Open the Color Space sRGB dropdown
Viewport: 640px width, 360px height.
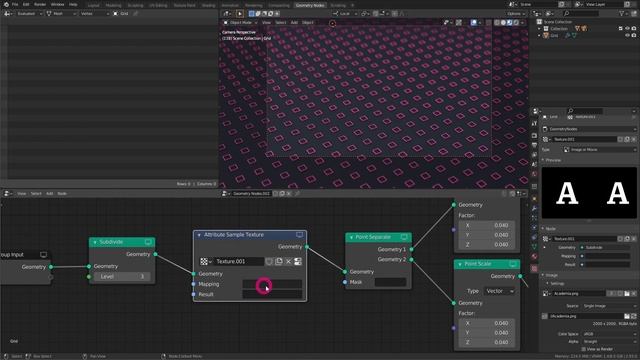tap(609, 334)
